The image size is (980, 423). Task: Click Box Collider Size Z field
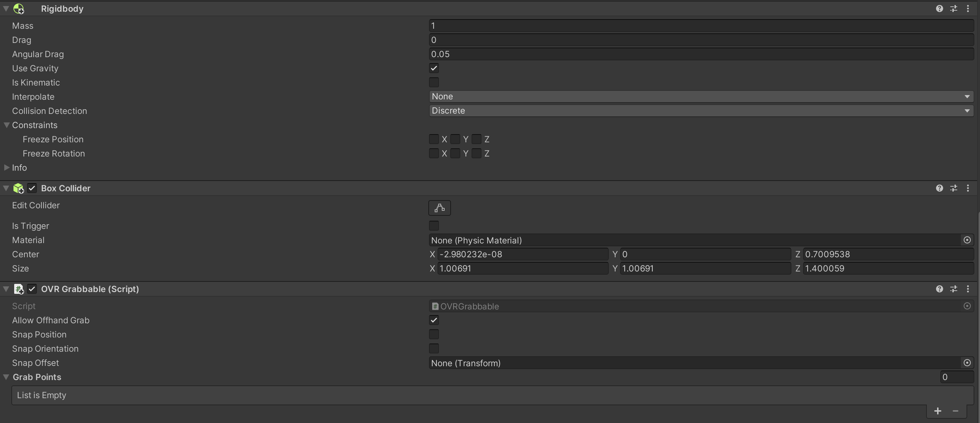887,268
